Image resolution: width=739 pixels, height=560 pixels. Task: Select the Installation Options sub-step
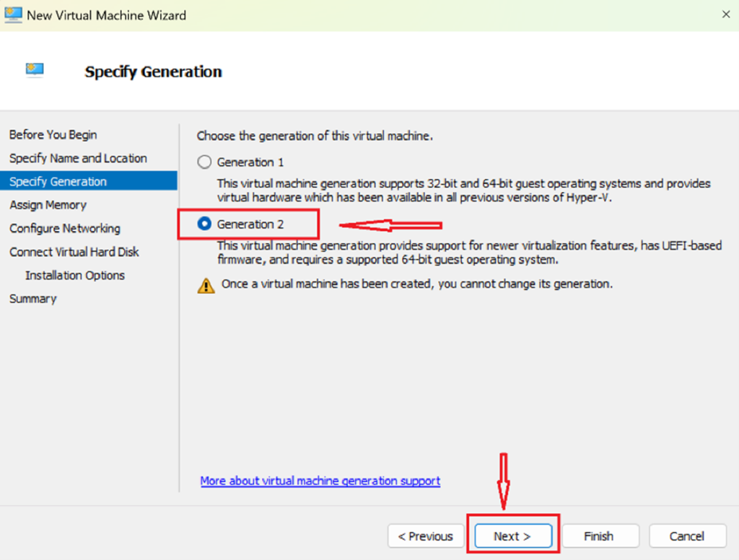tap(75, 275)
